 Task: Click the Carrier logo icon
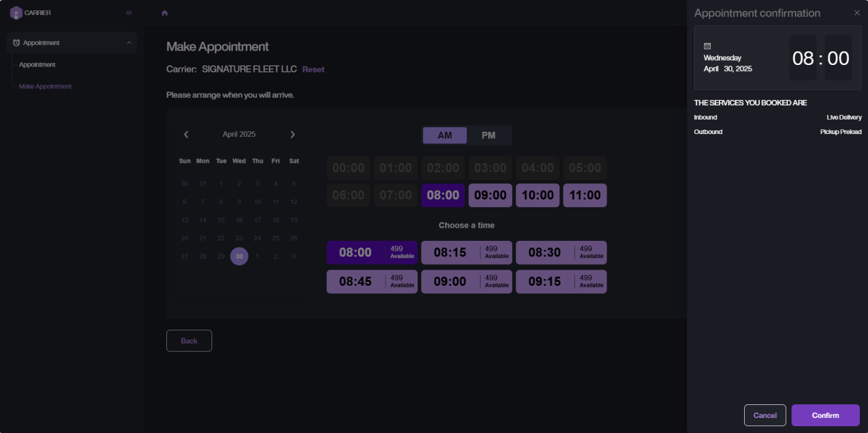coord(16,12)
